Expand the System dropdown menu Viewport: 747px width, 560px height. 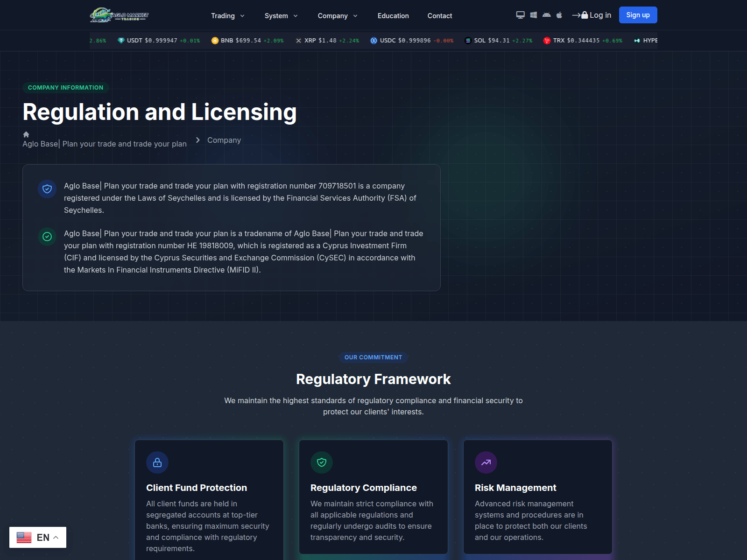point(281,16)
